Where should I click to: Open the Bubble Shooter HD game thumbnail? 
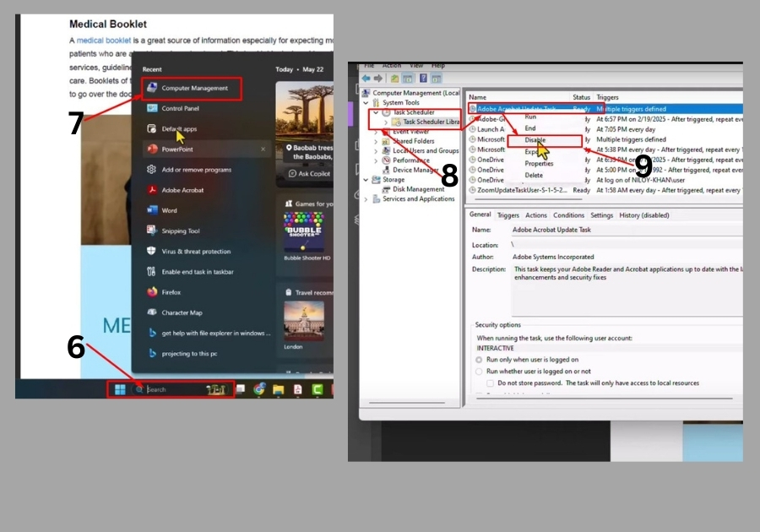[304, 231]
